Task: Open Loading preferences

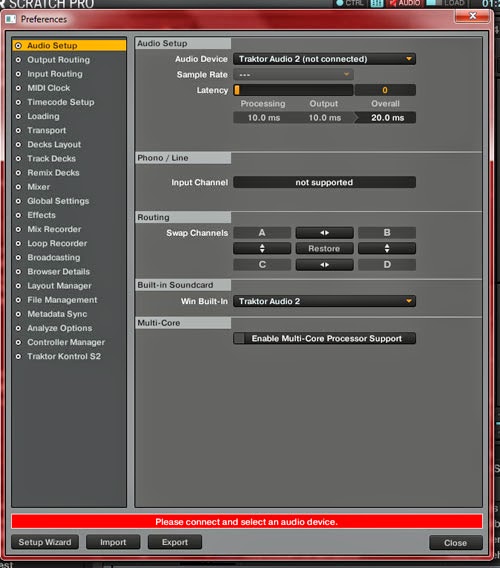Action: (43, 116)
